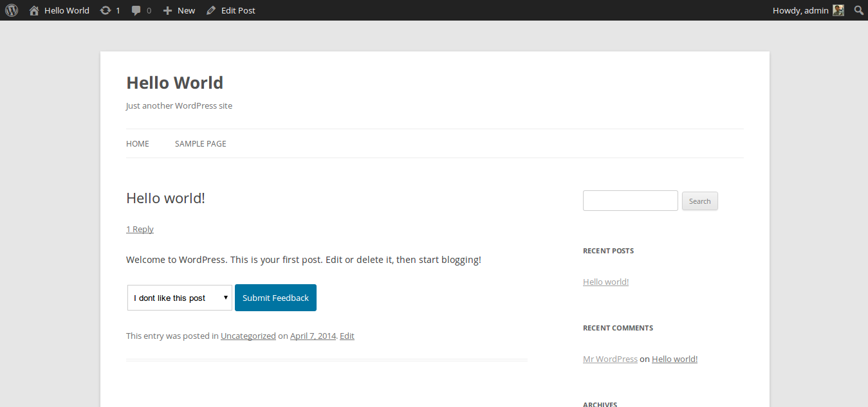The width and height of the screenshot is (868, 407).
Task: Focus the sidebar search input field
Action: (x=631, y=201)
